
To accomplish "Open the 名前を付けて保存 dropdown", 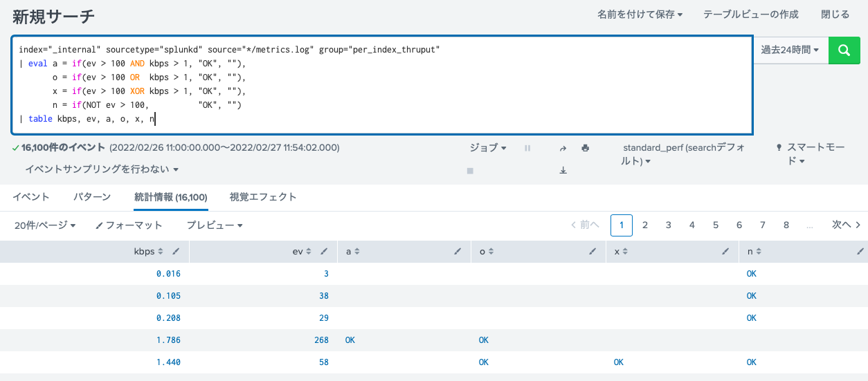I will 640,15.
